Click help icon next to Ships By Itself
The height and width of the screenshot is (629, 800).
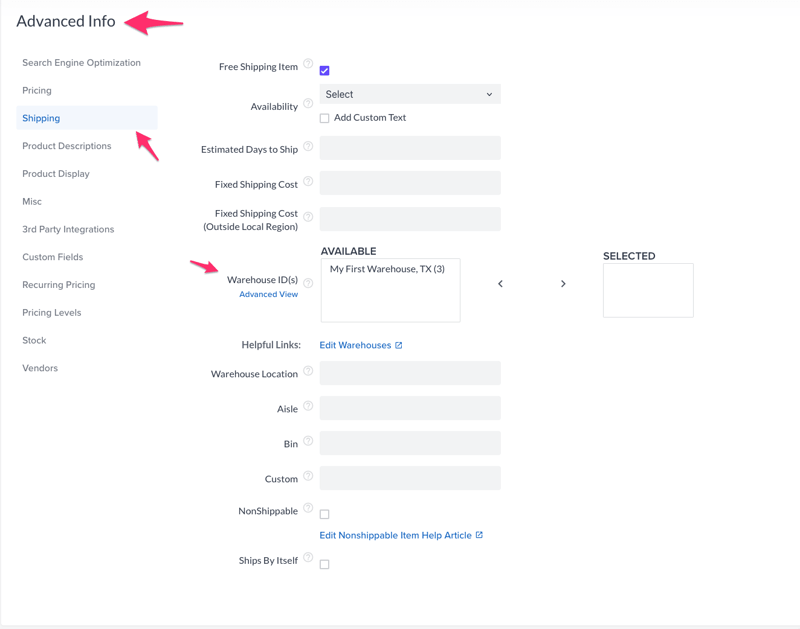(x=308, y=558)
